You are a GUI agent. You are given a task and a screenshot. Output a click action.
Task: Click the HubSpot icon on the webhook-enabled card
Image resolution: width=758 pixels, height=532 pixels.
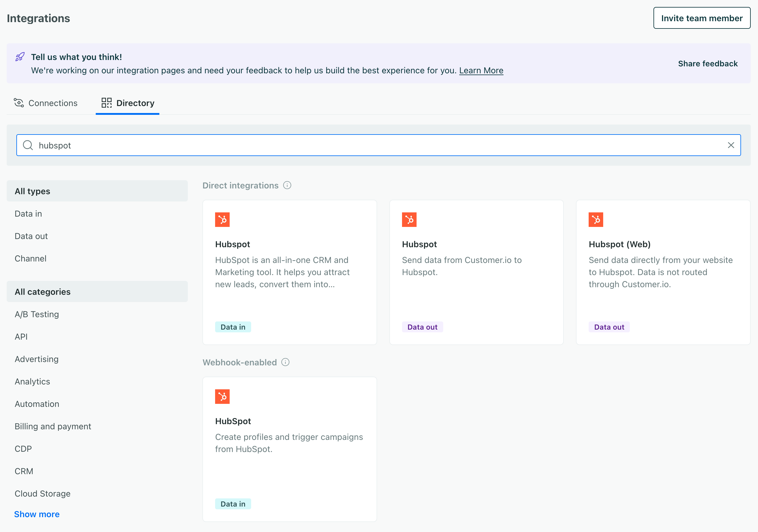pyautogui.click(x=222, y=396)
